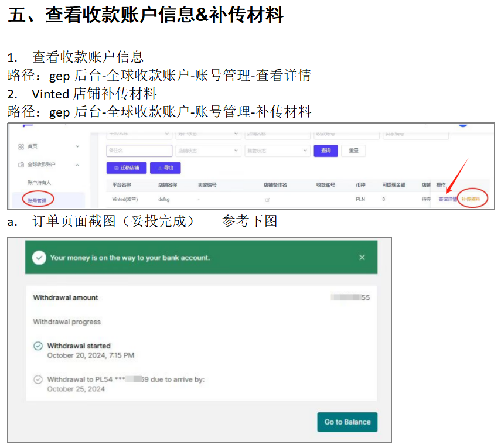Click the 重置 reset button

(x=353, y=151)
